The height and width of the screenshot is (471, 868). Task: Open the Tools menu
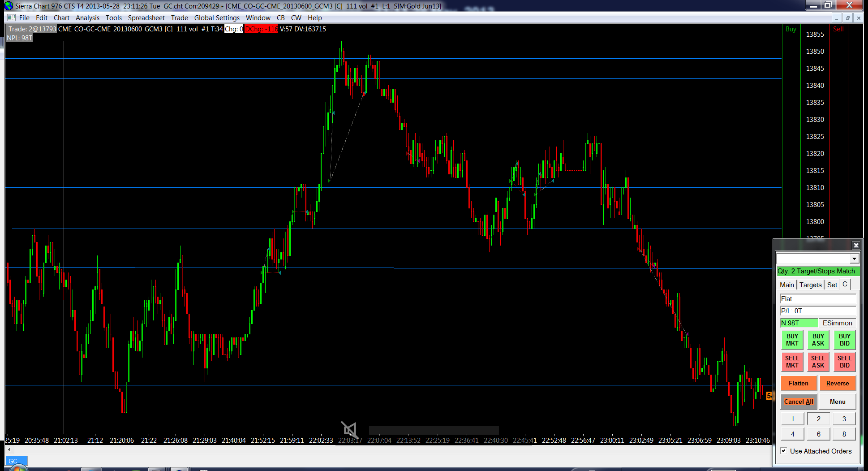pos(114,18)
